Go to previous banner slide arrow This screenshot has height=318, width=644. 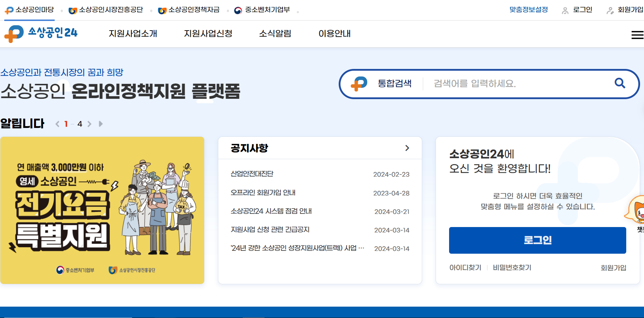click(x=58, y=124)
